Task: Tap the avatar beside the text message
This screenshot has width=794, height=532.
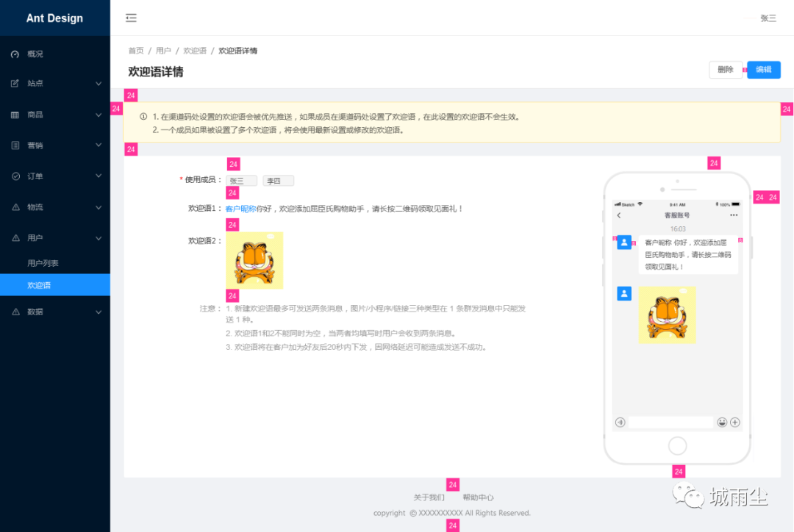Action: pos(624,242)
